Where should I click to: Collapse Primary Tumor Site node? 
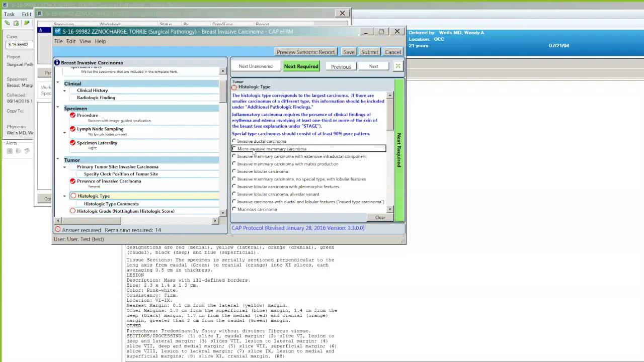(x=64, y=167)
